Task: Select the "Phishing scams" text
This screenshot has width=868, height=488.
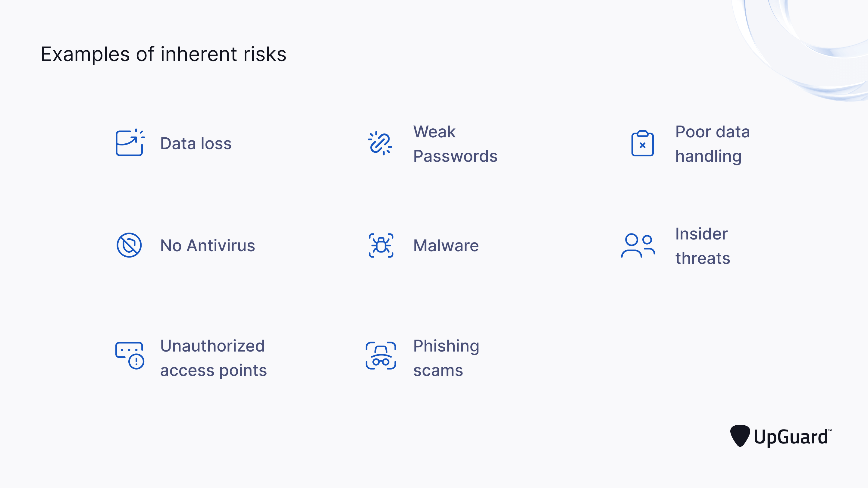Action: click(x=446, y=358)
